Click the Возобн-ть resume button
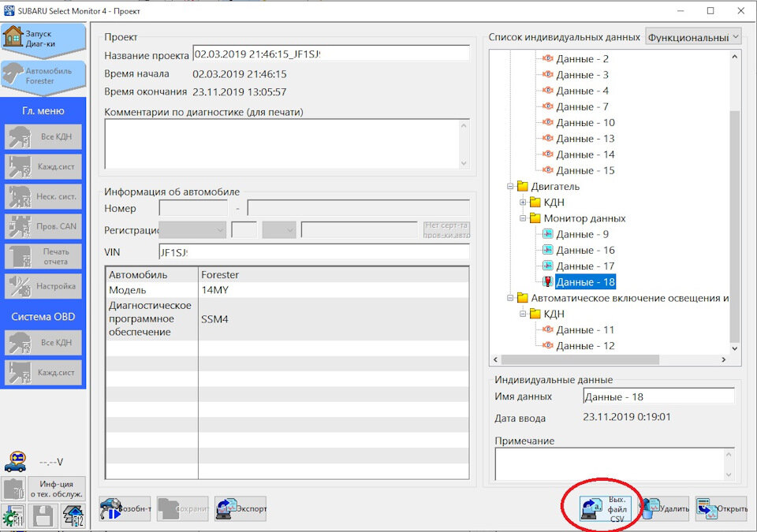 click(125, 509)
